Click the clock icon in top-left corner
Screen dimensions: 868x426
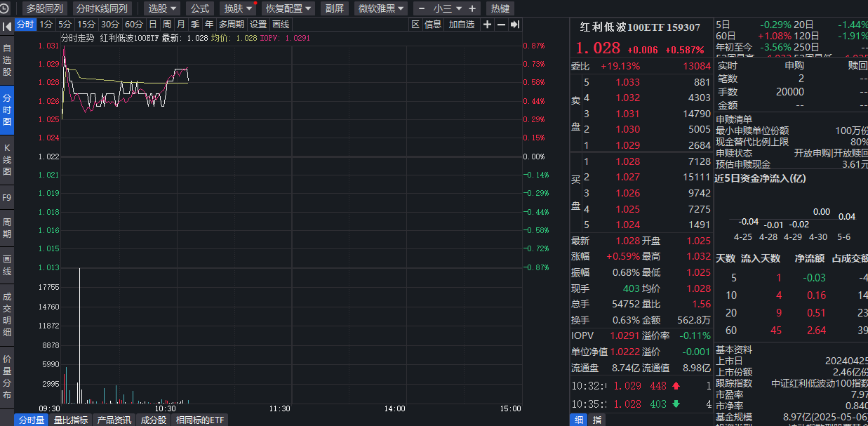pyautogui.click(x=6, y=9)
